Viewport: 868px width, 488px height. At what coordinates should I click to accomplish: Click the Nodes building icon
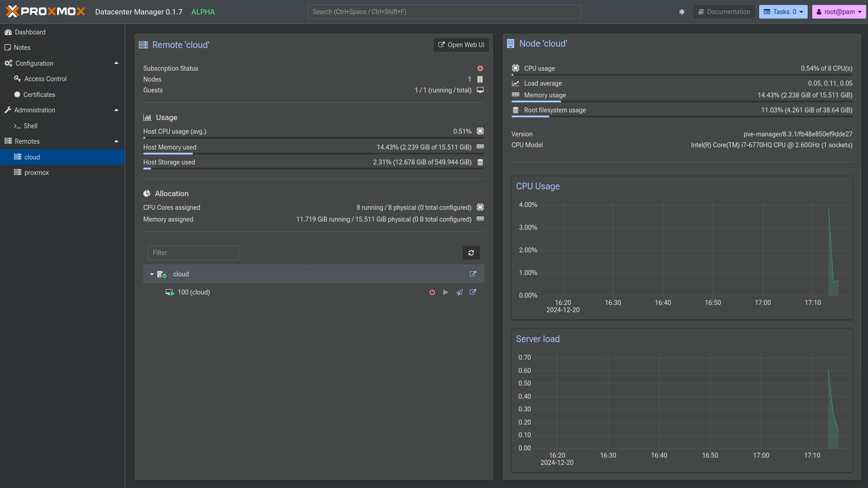480,79
